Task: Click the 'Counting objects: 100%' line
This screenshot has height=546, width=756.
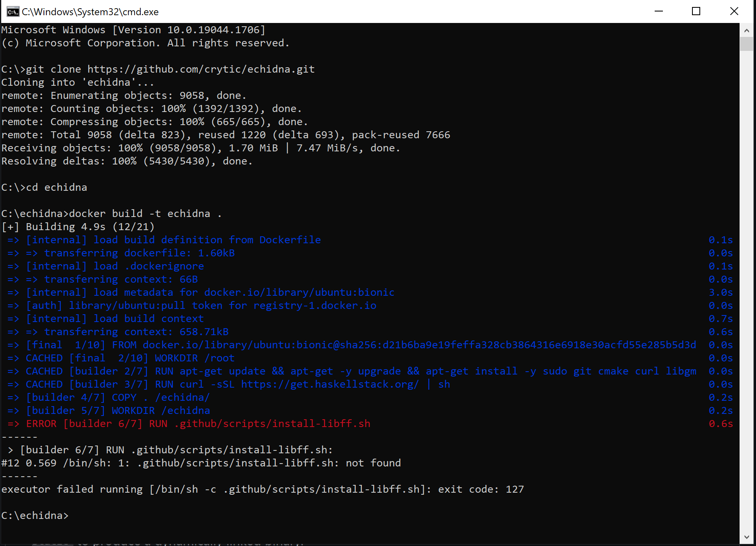Action: pyautogui.click(x=152, y=109)
